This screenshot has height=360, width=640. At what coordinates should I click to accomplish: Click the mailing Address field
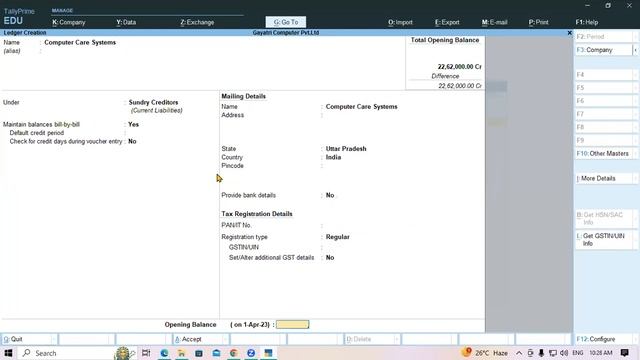point(363,115)
